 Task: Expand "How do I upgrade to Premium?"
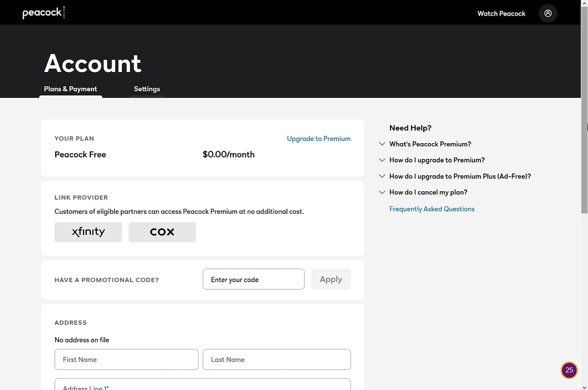(436, 160)
